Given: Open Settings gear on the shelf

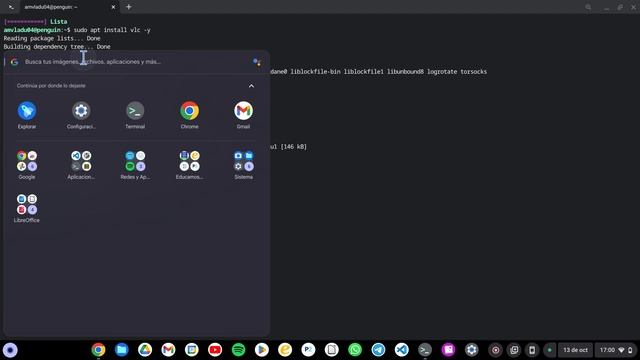Looking at the screenshot, I should pyautogui.click(x=471, y=350).
